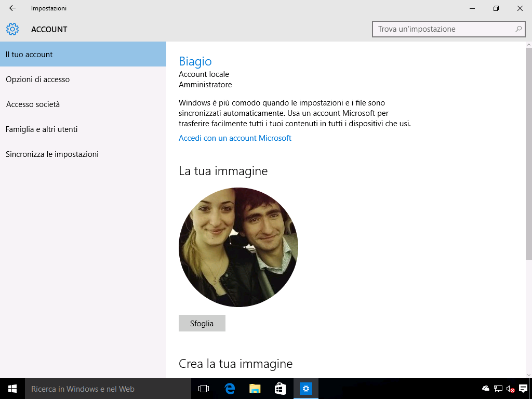Click the muted volume speaker icon

click(510, 389)
